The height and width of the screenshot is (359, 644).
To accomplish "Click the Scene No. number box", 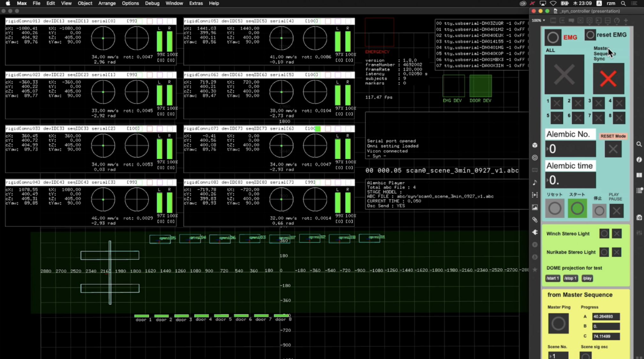I will pyautogui.click(x=558, y=356).
